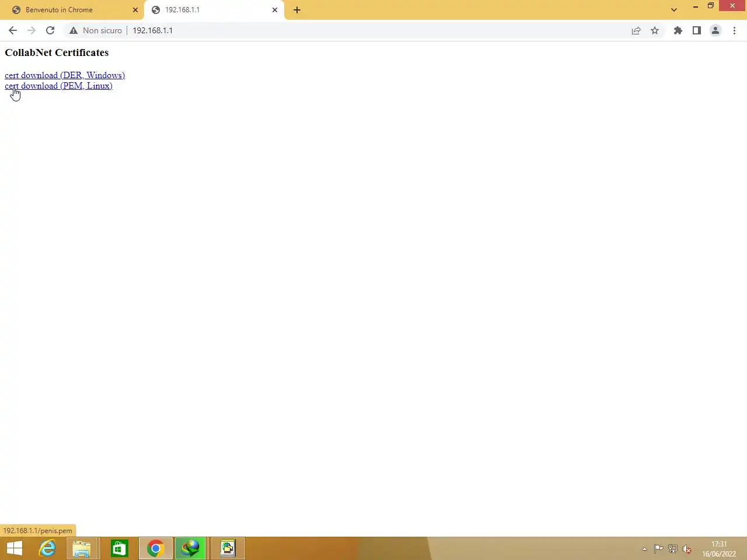Click the CollabNet Certificates heading
Image resolution: width=747 pixels, height=560 pixels.
(57, 52)
